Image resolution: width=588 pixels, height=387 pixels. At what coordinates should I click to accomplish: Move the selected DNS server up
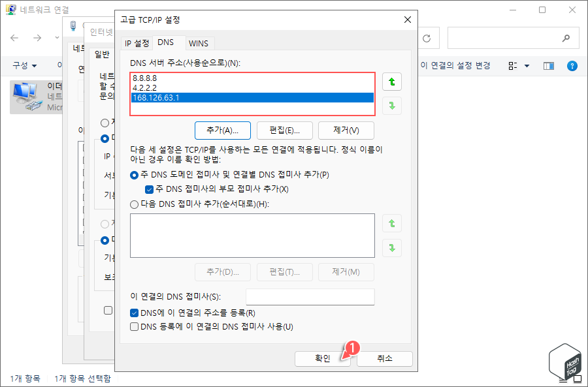click(x=391, y=81)
